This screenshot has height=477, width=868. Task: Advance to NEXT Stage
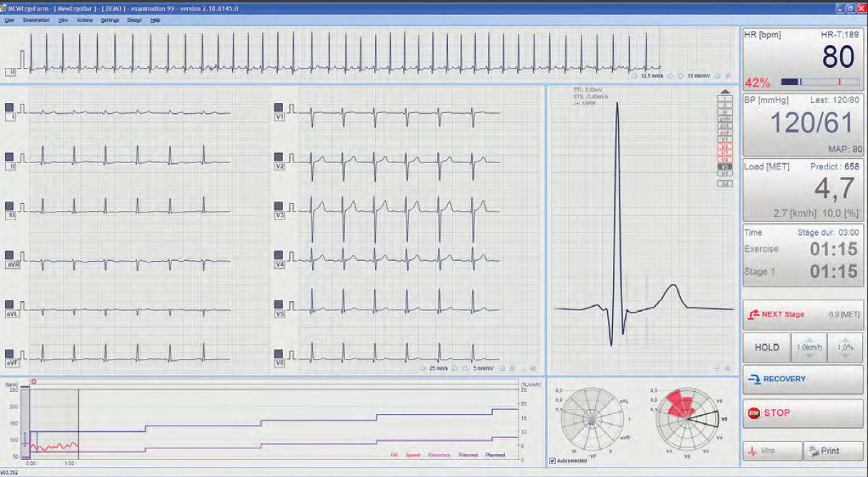(x=802, y=314)
